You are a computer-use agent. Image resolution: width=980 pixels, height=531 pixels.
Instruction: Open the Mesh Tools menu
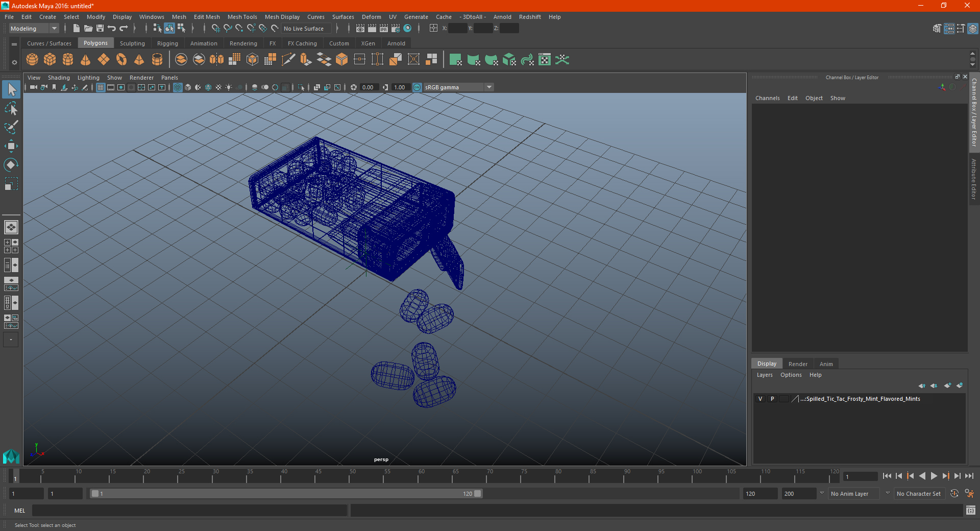tap(242, 17)
